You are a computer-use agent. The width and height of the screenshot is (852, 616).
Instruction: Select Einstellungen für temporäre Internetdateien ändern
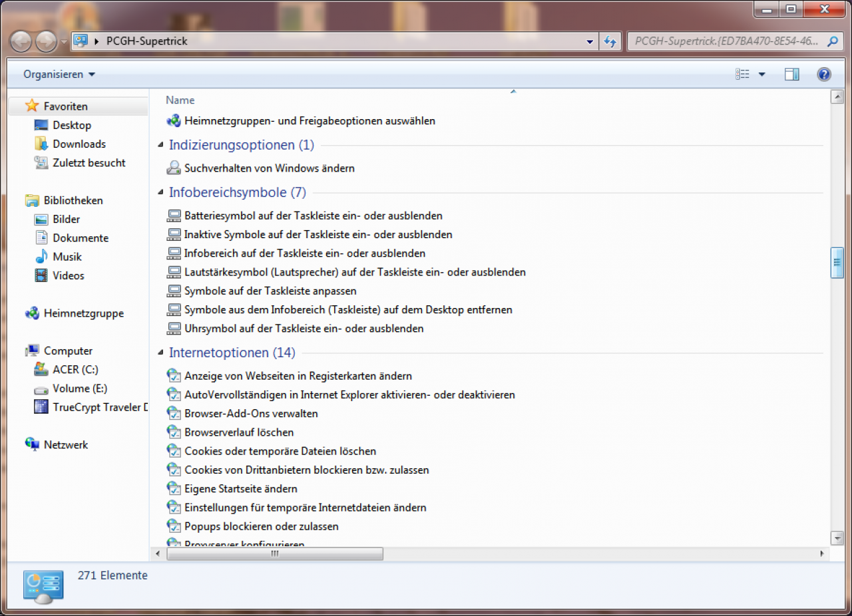[x=305, y=508]
